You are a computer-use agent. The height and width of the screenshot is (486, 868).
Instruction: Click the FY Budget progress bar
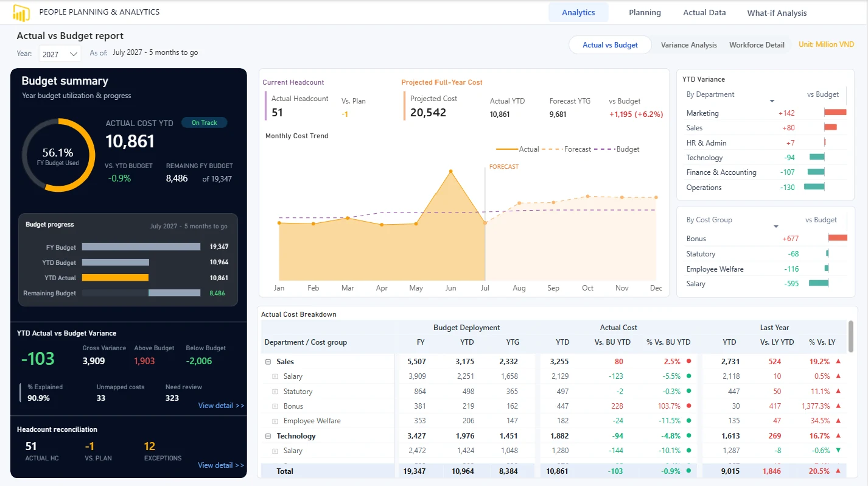point(141,247)
